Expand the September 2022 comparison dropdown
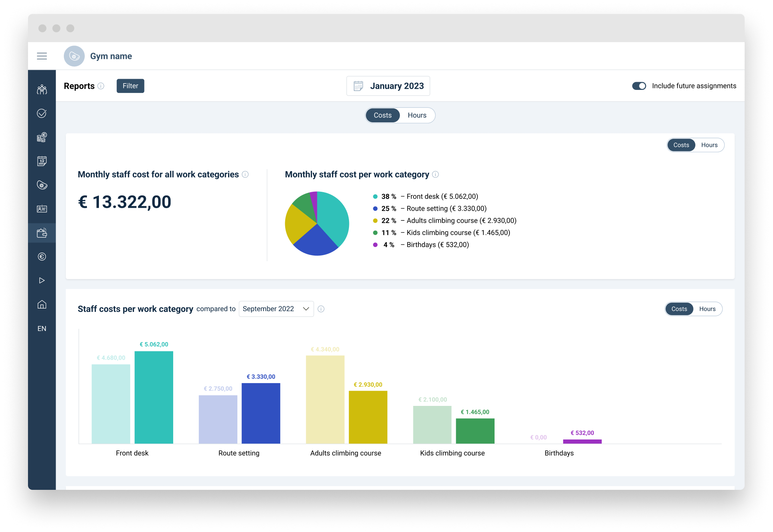 [x=276, y=309]
